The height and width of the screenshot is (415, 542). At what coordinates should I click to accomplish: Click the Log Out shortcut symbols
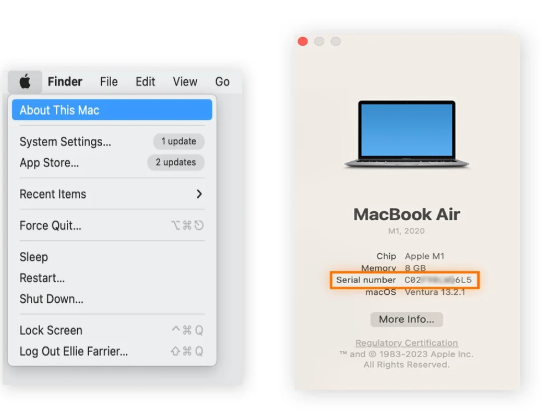coord(187,351)
